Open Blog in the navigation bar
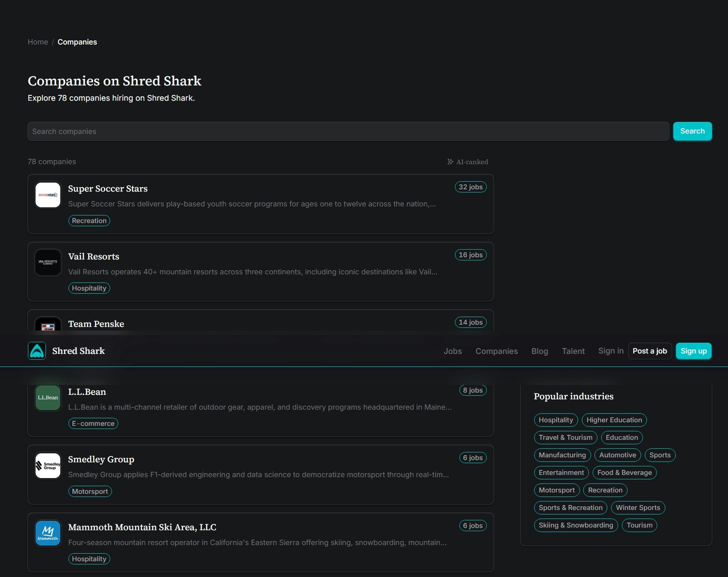Image resolution: width=728 pixels, height=577 pixels. pos(540,351)
